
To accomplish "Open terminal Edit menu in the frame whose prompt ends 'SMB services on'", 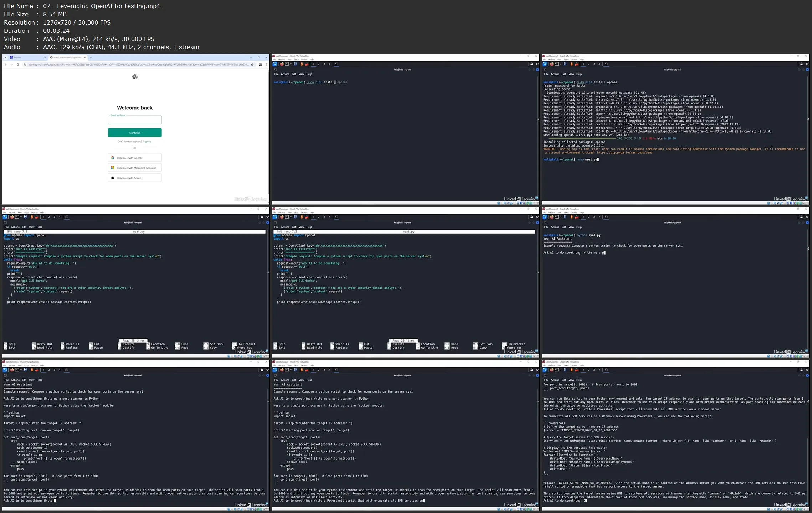I will tap(294, 380).
